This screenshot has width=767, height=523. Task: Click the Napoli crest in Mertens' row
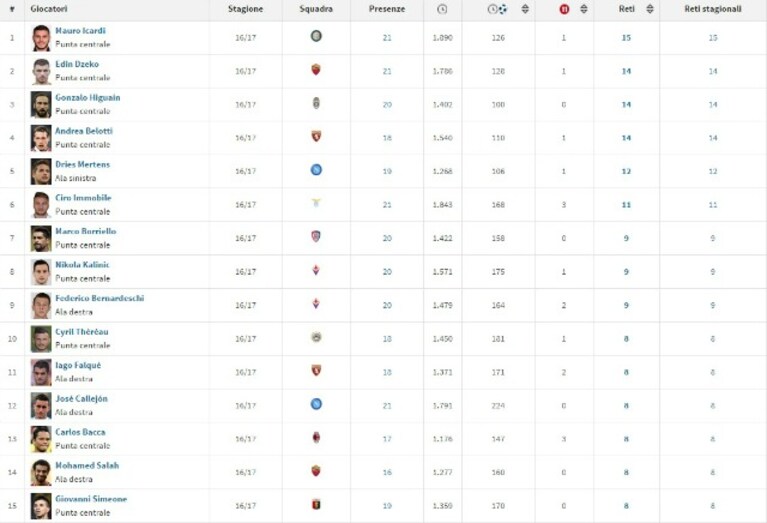(316, 170)
